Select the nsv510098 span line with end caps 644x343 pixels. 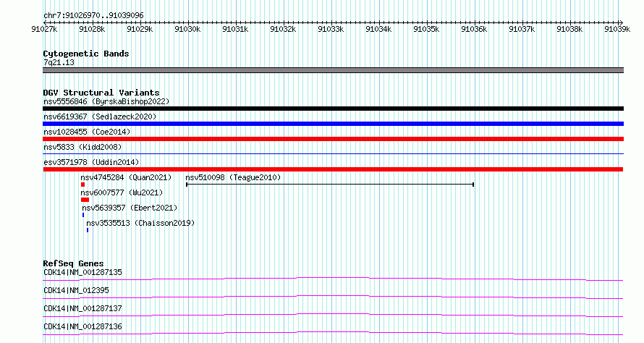pyautogui.click(x=330, y=185)
